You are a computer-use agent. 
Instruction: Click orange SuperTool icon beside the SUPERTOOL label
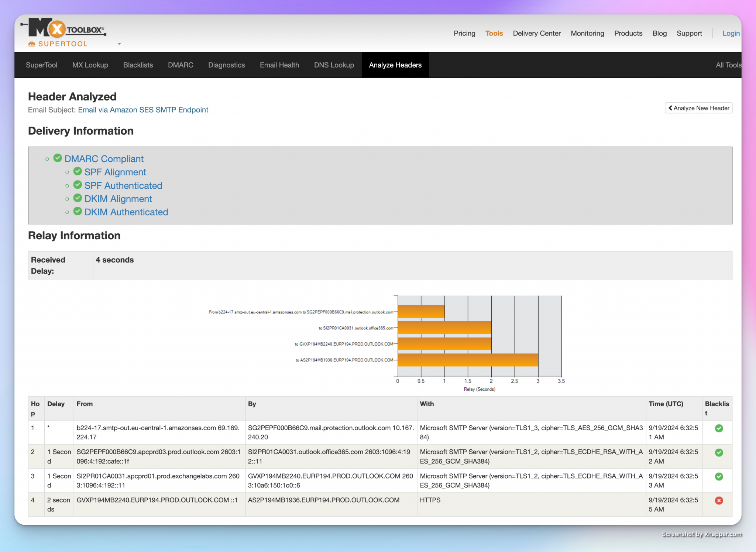pos(32,44)
